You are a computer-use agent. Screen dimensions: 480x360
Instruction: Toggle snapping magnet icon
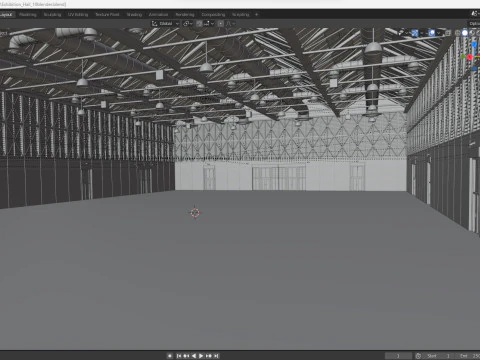pos(199,24)
